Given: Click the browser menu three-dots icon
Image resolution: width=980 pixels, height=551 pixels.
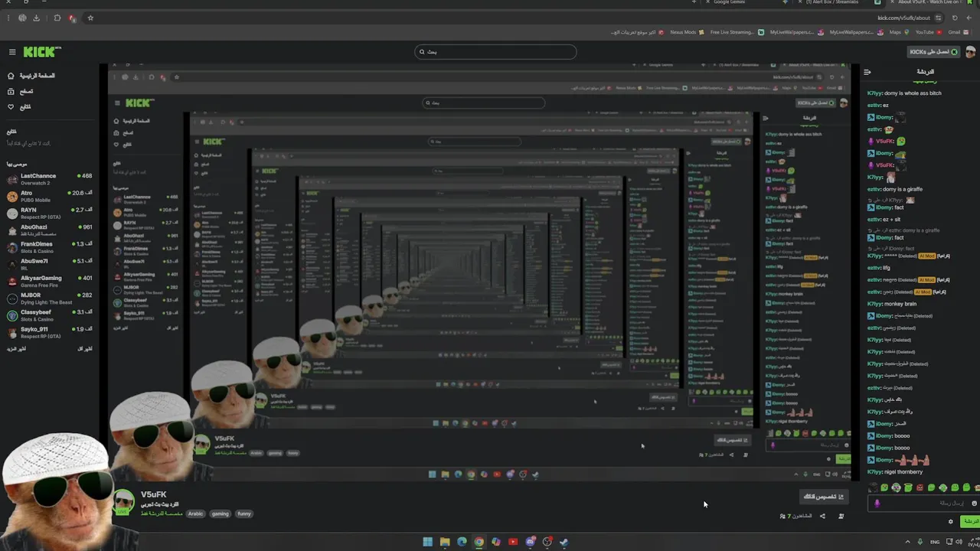Looking at the screenshot, I should click(x=7, y=18).
